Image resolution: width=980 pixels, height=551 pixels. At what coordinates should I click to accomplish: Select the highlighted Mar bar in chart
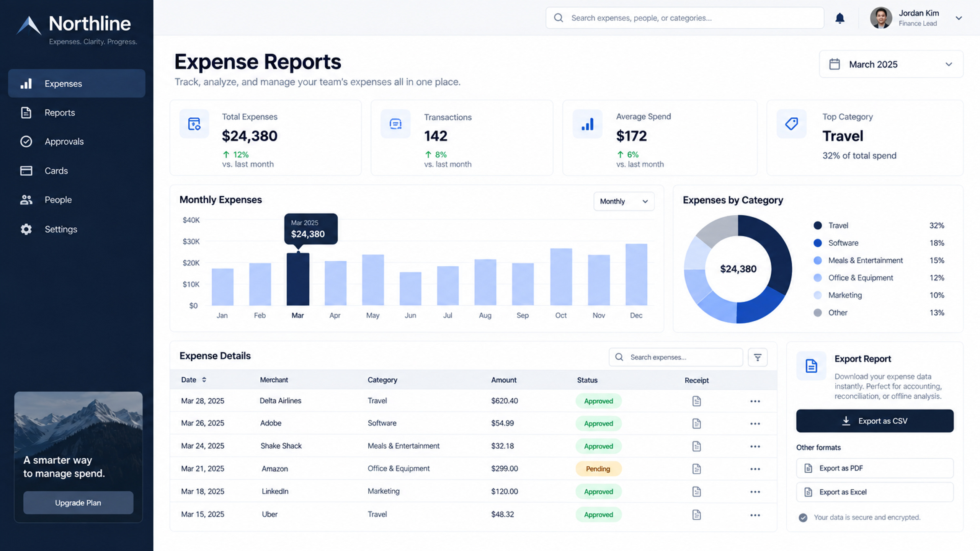pyautogui.click(x=298, y=279)
